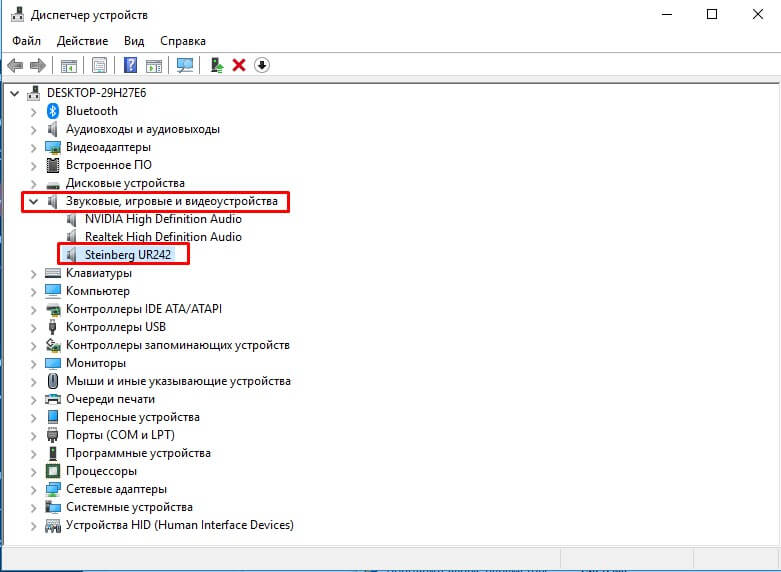This screenshot has width=781, height=572.
Task: Expand Устройства HID chevron
Action: coord(33,526)
